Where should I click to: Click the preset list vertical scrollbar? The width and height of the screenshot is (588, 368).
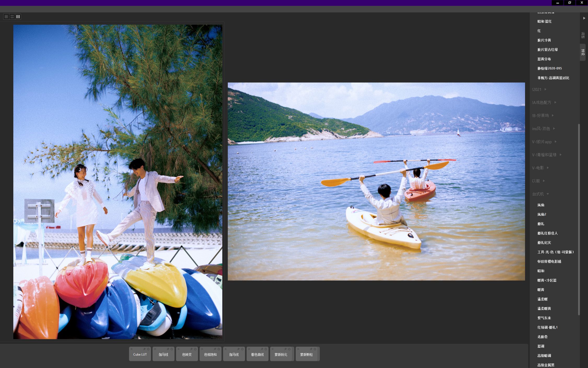579,220
